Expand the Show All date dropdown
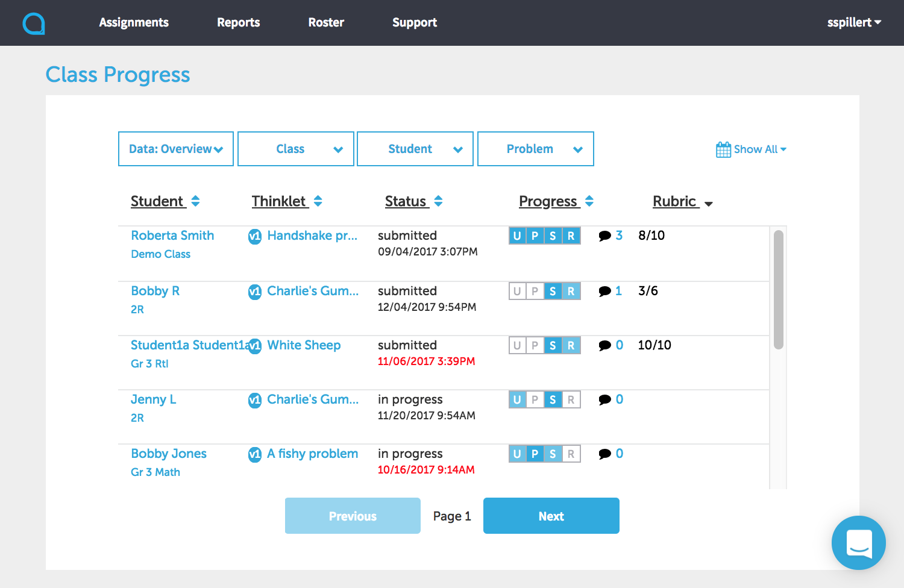The image size is (904, 588). [x=760, y=149]
